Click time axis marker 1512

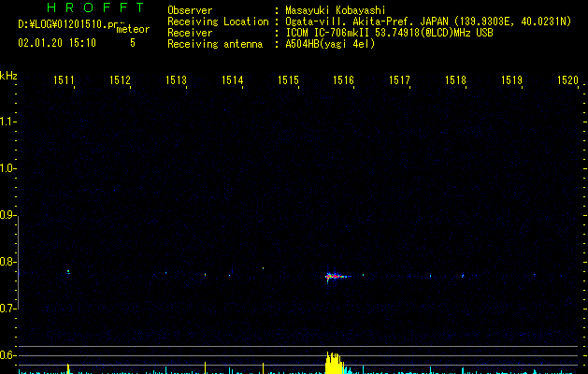click(120, 80)
